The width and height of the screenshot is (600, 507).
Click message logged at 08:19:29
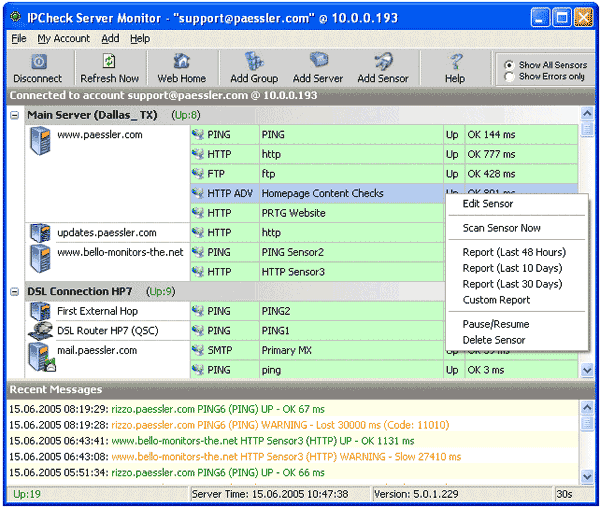click(167, 409)
